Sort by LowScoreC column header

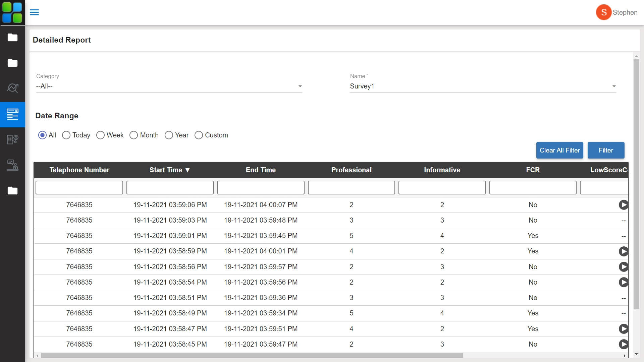[609, 170]
